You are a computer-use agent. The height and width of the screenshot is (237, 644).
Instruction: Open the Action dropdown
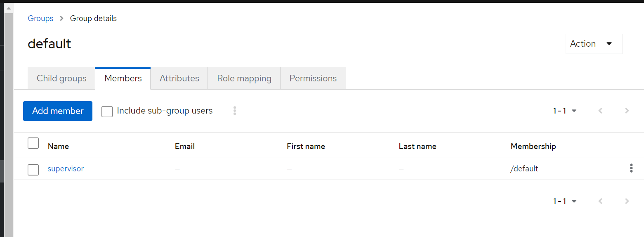(593, 44)
